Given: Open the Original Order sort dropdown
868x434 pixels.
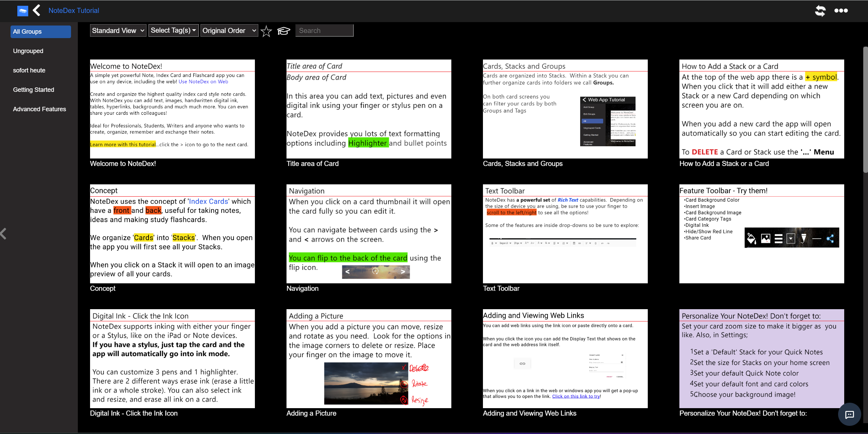Looking at the screenshot, I should pyautogui.click(x=228, y=31).
